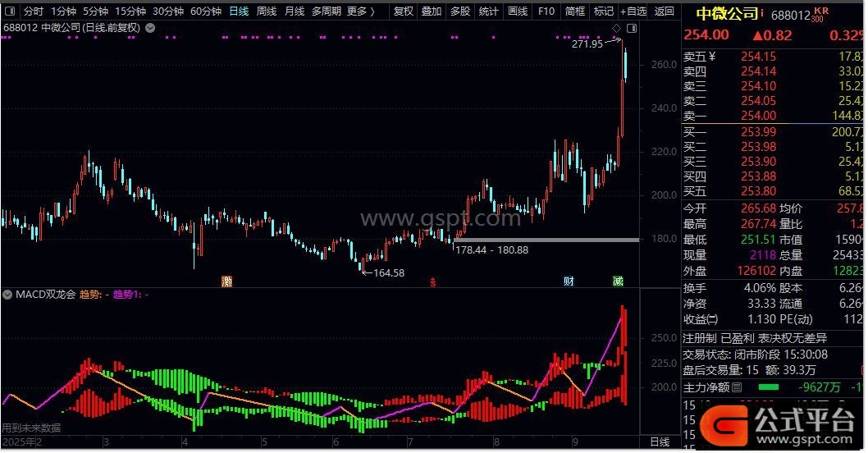The width and height of the screenshot is (868, 453).
Task: Click the 激 event marker icon on chart
Action: coord(227,281)
